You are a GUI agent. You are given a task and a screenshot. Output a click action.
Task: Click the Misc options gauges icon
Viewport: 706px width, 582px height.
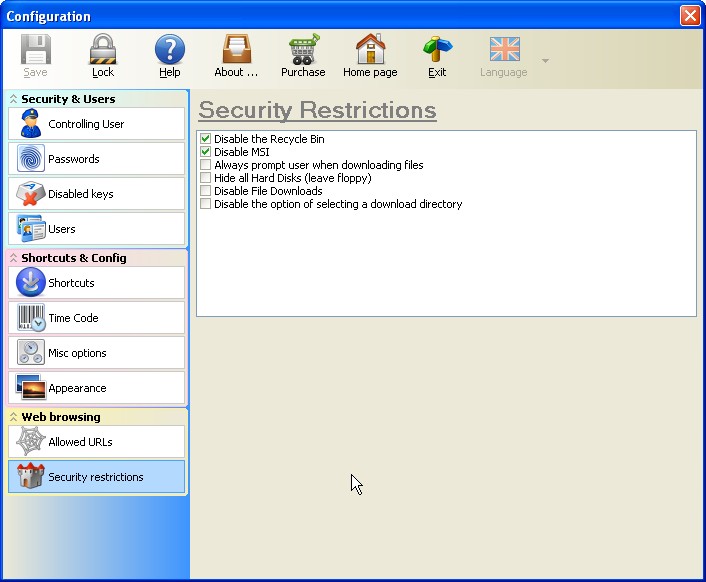(x=31, y=352)
